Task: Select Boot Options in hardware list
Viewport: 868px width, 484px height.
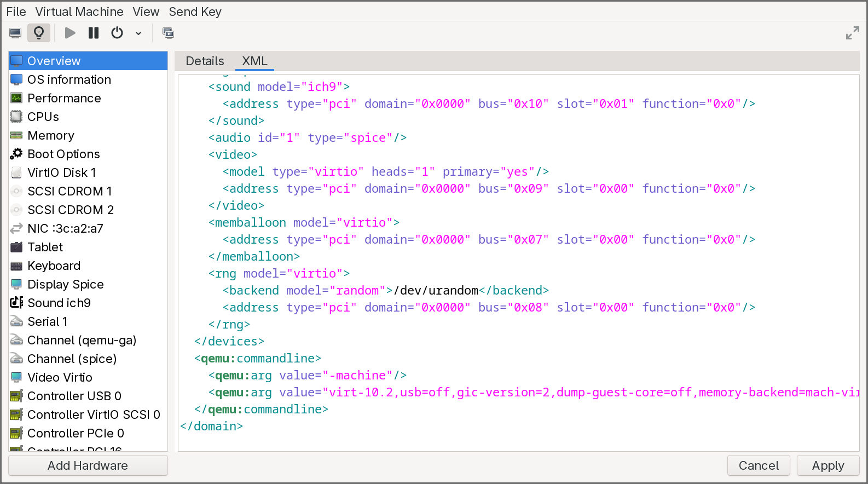Action: click(x=63, y=154)
